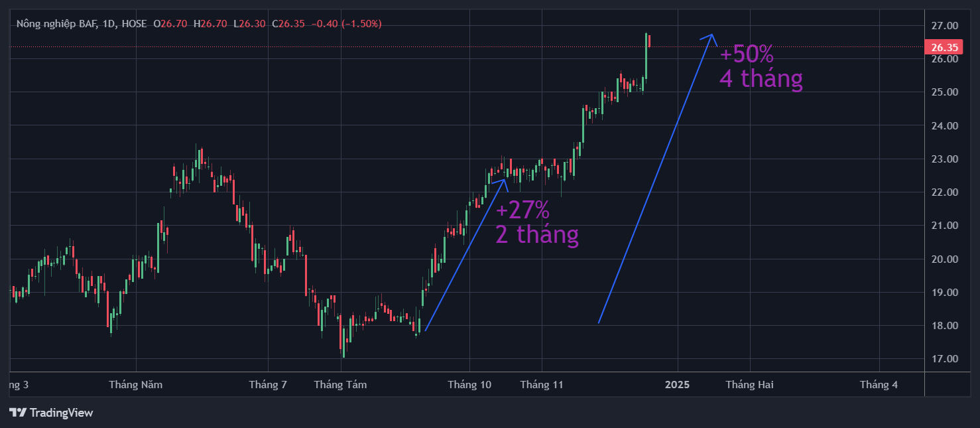Click the Nông nghiệp BAF symbol title
This screenshot has height=428, width=980.
[x=57, y=24]
